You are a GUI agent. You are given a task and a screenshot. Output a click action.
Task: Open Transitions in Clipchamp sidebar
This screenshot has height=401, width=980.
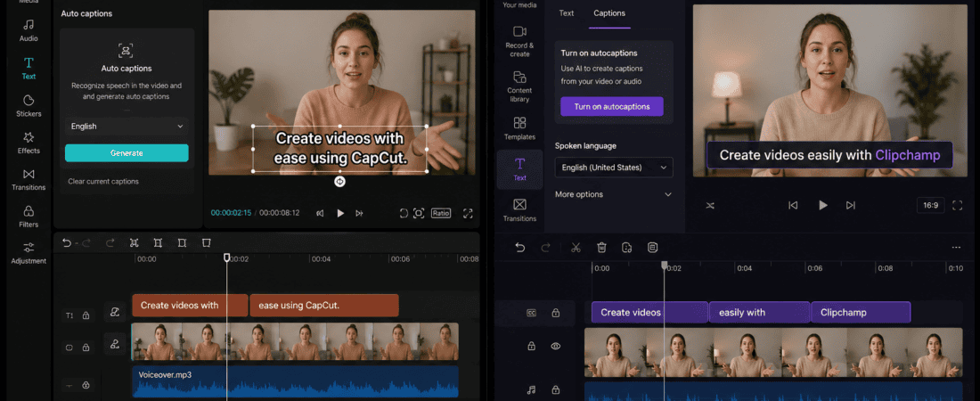click(519, 210)
